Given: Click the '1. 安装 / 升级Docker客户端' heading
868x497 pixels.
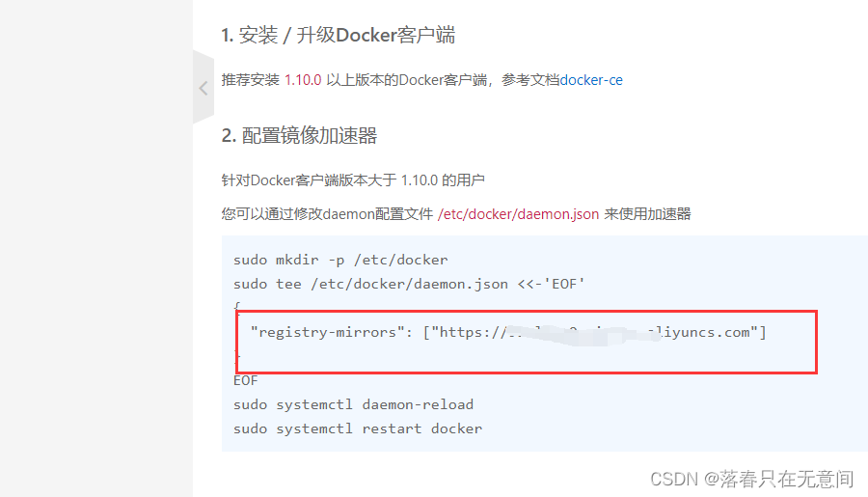Looking at the screenshot, I should (x=338, y=36).
